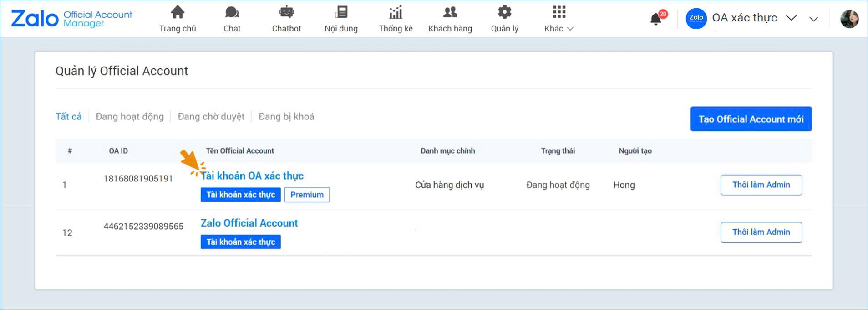
Task: Open Quản lý gear icon
Action: point(504,12)
